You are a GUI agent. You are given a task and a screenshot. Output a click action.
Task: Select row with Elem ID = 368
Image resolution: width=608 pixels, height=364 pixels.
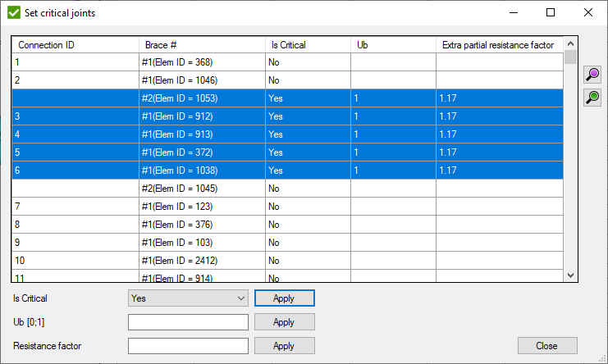tap(202, 62)
